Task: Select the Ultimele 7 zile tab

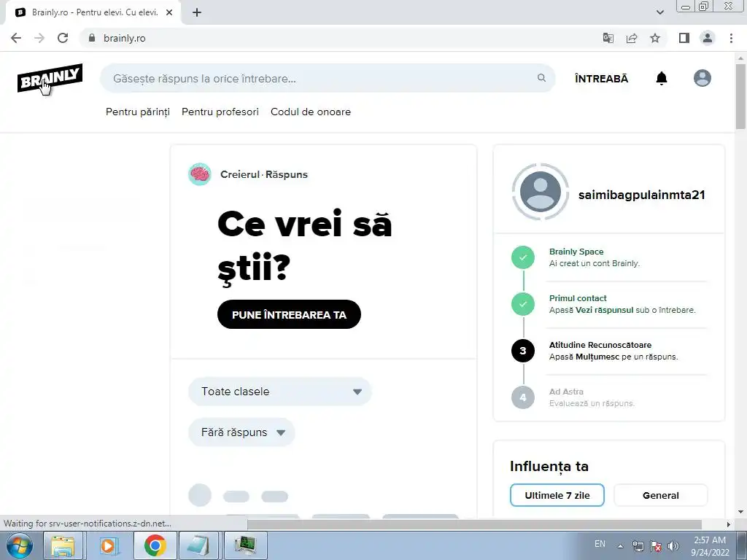Action: click(x=557, y=495)
